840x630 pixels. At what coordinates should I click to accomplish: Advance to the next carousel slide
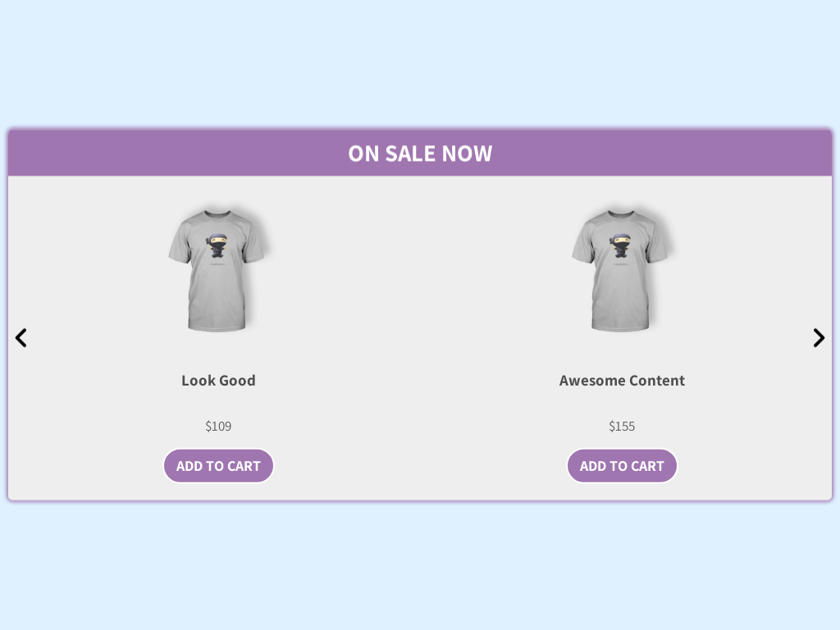tap(819, 338)
